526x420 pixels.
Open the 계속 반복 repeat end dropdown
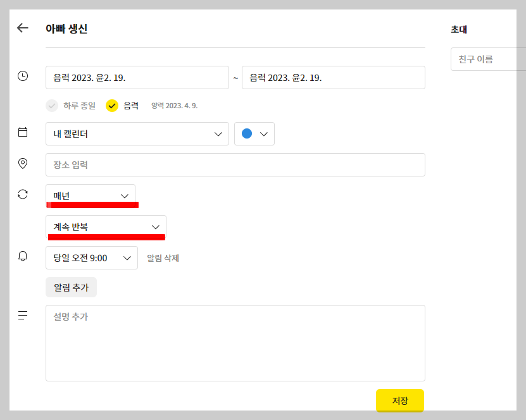click(x=106, y=227)
